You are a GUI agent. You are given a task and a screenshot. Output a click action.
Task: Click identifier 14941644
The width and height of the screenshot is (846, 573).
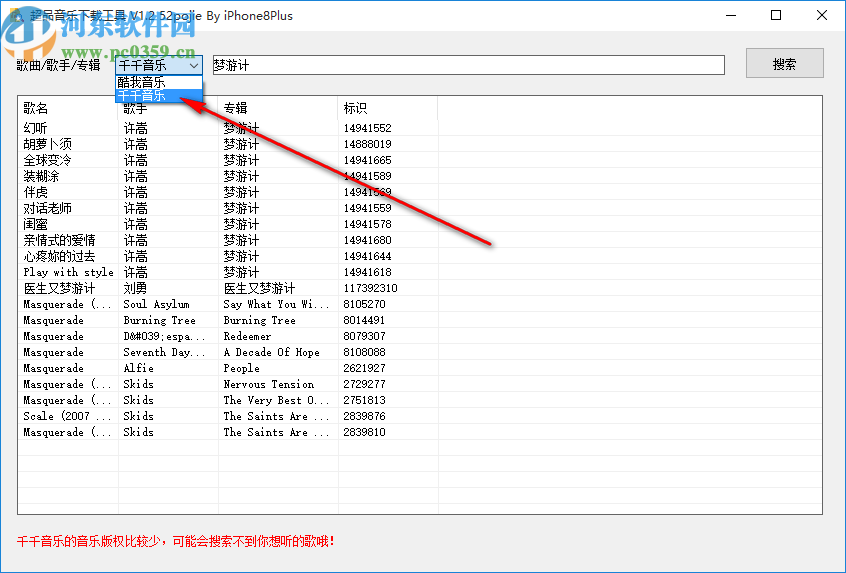(x=367, y=256)
